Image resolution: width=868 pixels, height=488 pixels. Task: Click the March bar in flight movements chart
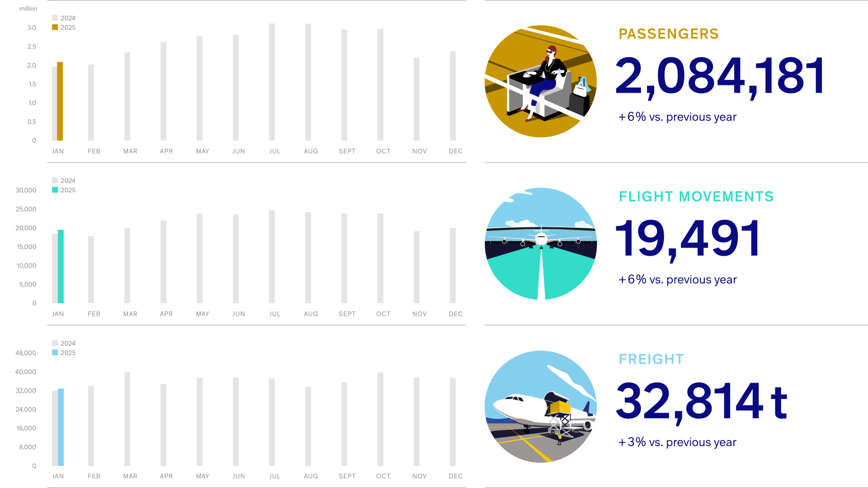[127, 265]
